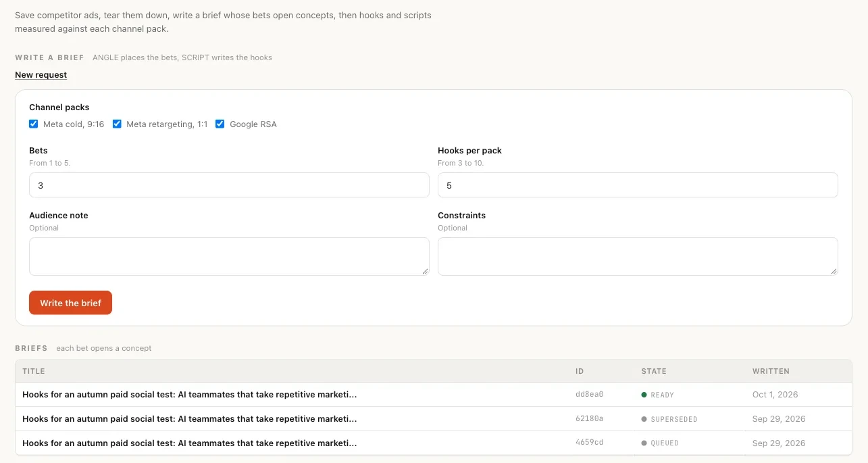Click the "From 1 to 5." hint text
The height and width of the screenshot is (463, 868).
(49, 163)
